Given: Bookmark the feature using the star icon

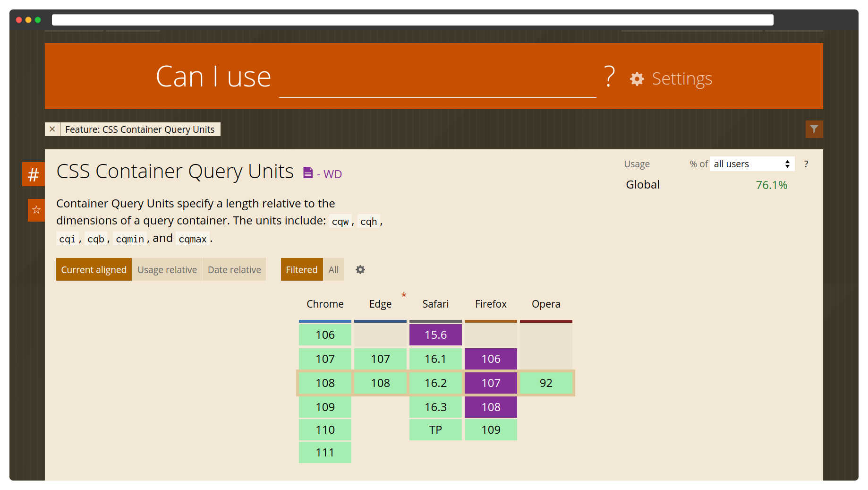Looking at the screenshot, I should [35, 210].
